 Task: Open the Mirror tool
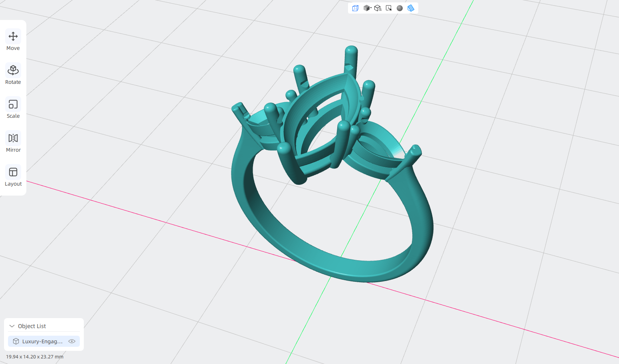13,142
